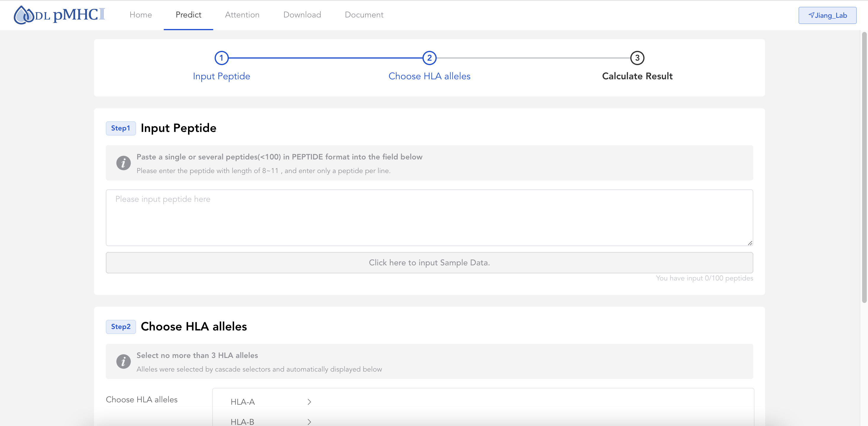Click the DLpMHCI logo
This screenshot has width=868, height=426.
pyautogui.click(x=59, y=15)
